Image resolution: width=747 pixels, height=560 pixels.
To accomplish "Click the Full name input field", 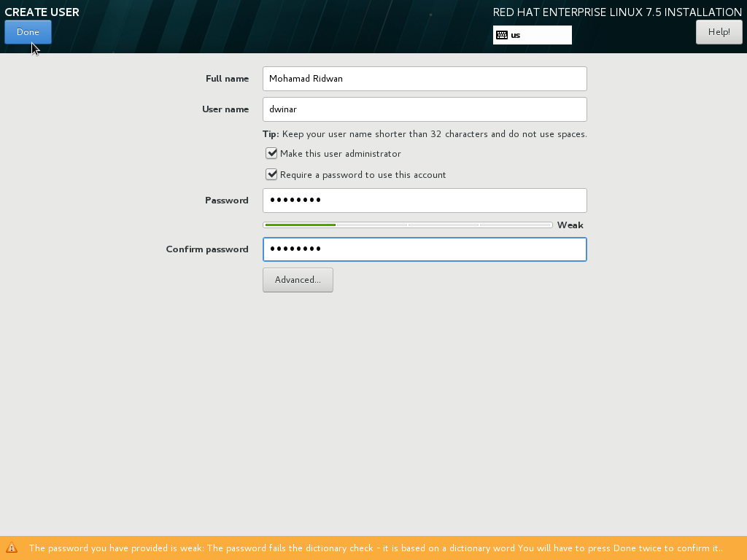I will point(425,79).
